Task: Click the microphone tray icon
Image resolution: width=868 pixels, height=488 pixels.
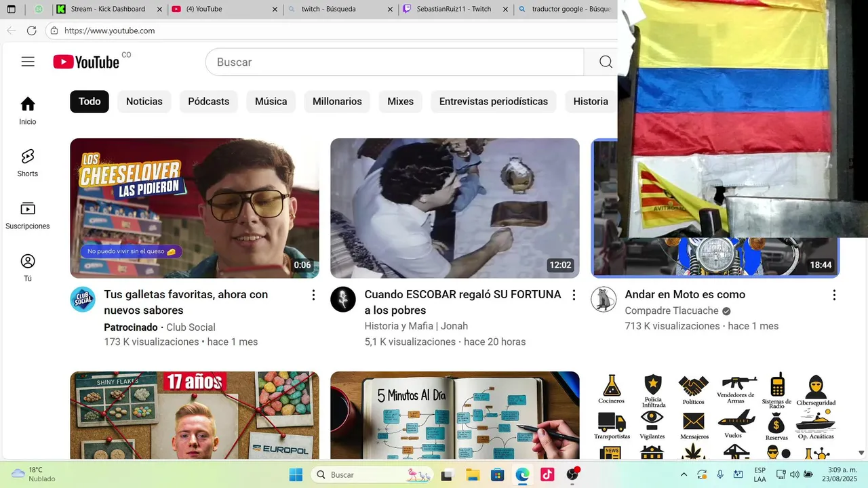Action: coord(720,474)
